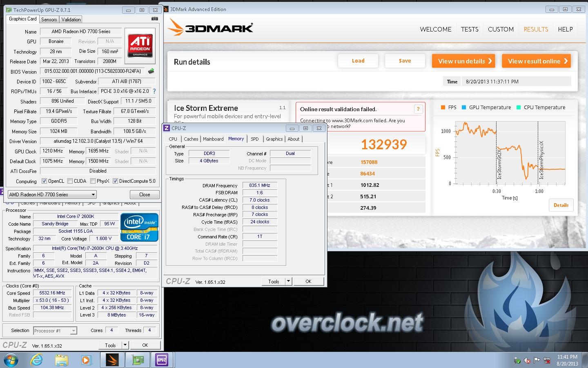This screenshot has width=588, height=368.
Task: Open the About tab in the CPU-Z Memory window
Action: coord(293,139)
